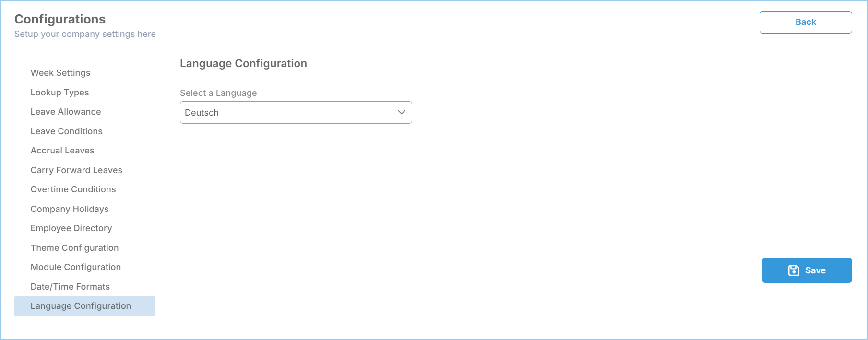The height and width of the screenshot is (340, 868).
Task: Go to Theme Configuration
Action: coord(75,248)
